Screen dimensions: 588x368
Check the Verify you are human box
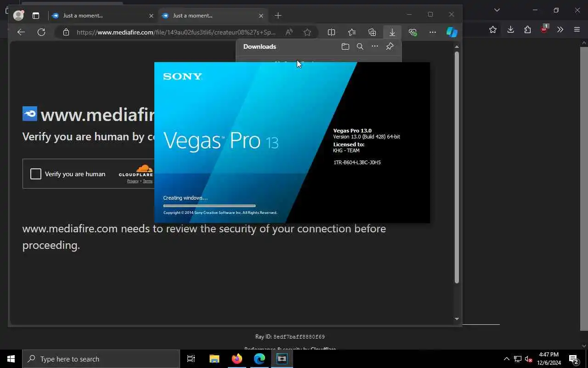click(36, 174)
